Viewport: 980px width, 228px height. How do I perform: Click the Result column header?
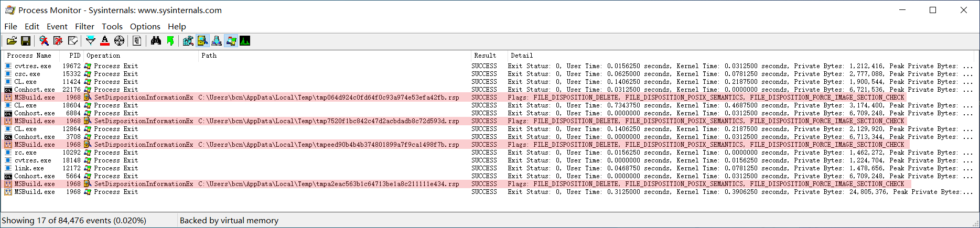[489, 56]
